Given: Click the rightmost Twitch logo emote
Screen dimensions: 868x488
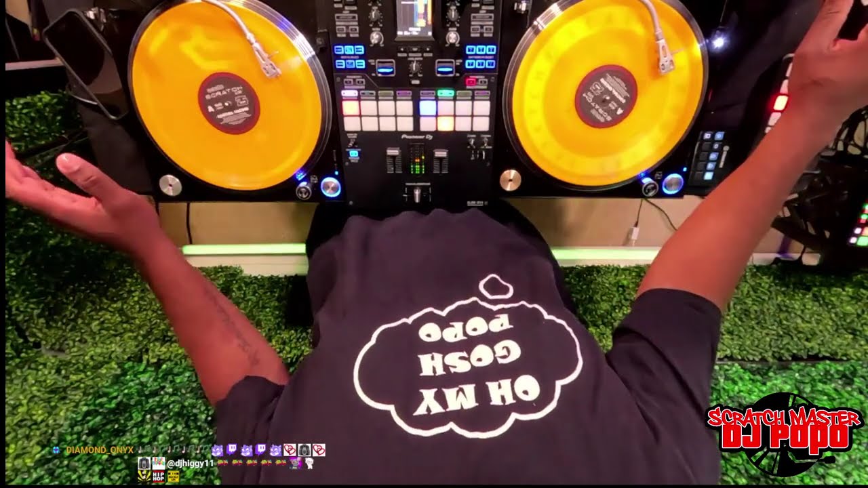Looking at the screenshot, I should click(x=260, y=449).
